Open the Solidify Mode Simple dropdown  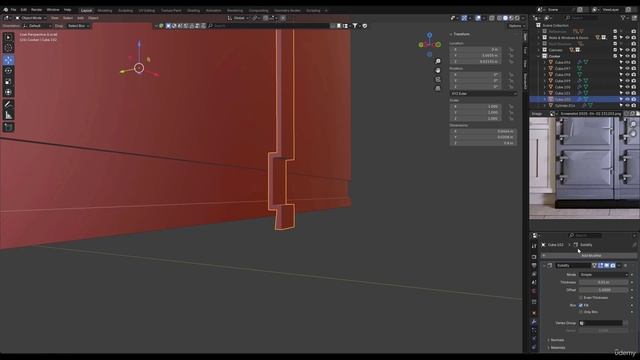point(604,275)
